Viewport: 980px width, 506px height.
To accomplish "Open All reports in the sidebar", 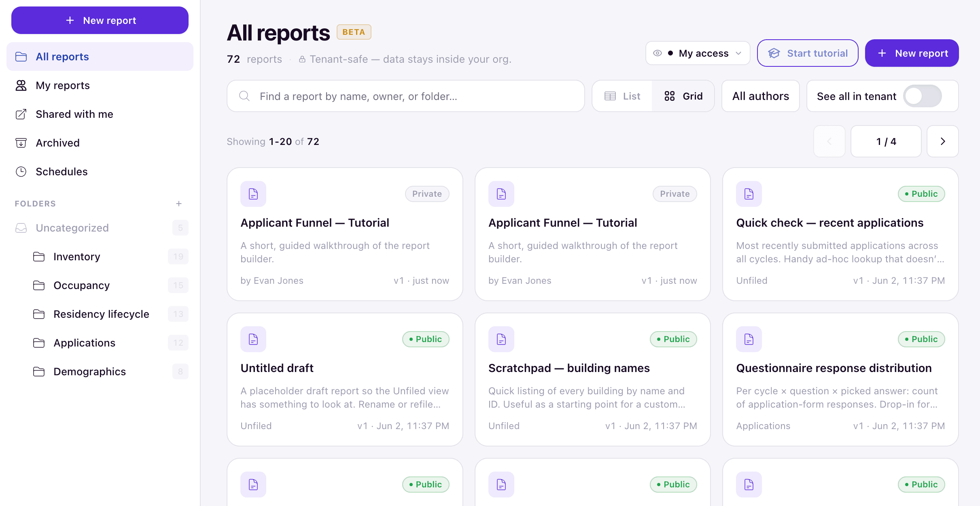I will tap(100, 57).
